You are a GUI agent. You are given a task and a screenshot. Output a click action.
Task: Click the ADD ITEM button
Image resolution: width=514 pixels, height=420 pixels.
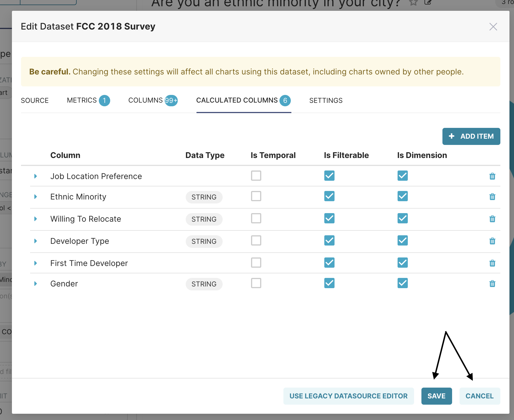pyautogui.click(x=471, y=136)
